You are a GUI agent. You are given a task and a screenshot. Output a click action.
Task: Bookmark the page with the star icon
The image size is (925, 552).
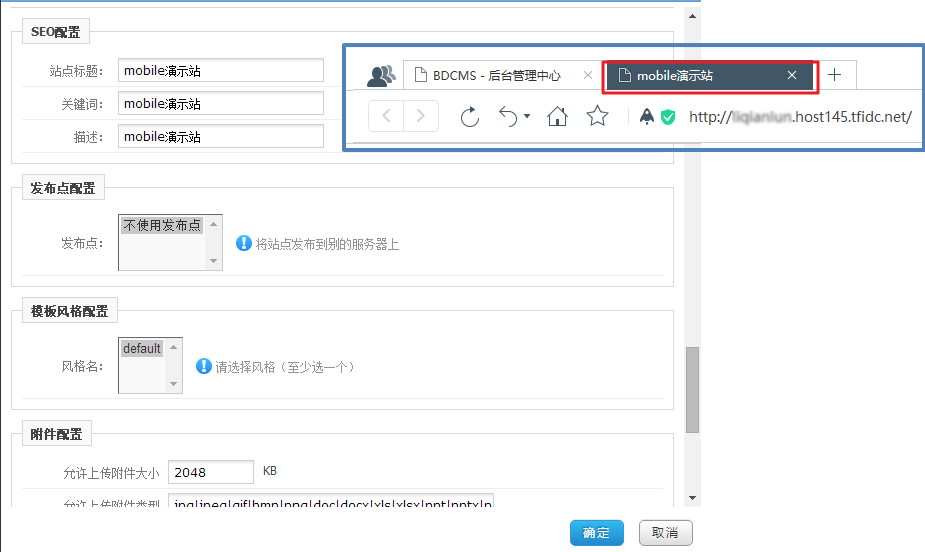click(597, 116)
